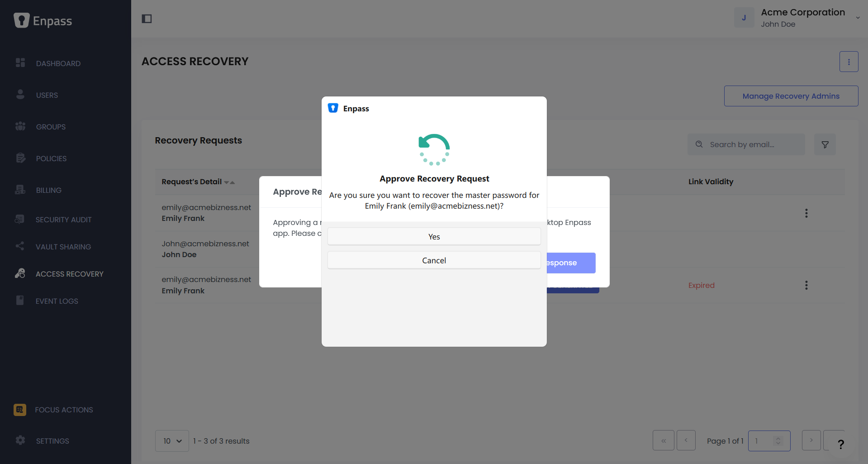Confirm recovery by clicking Yes
The height and width of the screenshot is (464, 868).
coord(434,236)
